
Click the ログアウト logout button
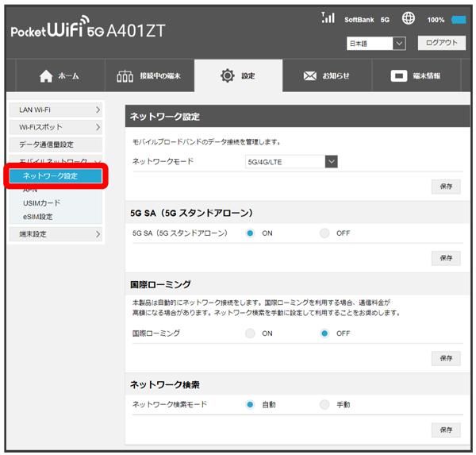point(441,43)
